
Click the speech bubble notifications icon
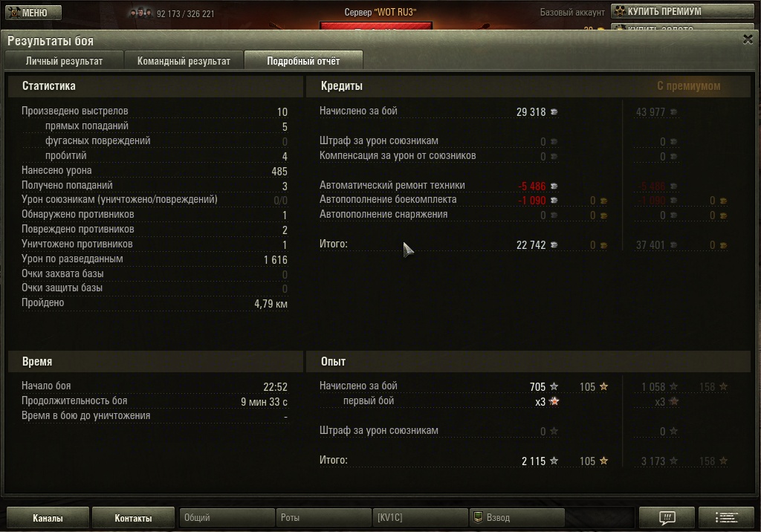click(667, 517)
